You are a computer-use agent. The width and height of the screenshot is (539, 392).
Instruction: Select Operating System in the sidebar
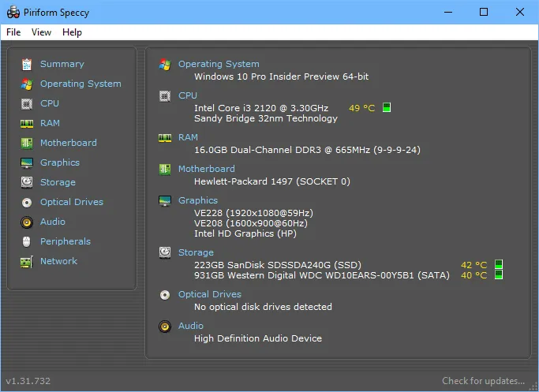click(80, 84)
